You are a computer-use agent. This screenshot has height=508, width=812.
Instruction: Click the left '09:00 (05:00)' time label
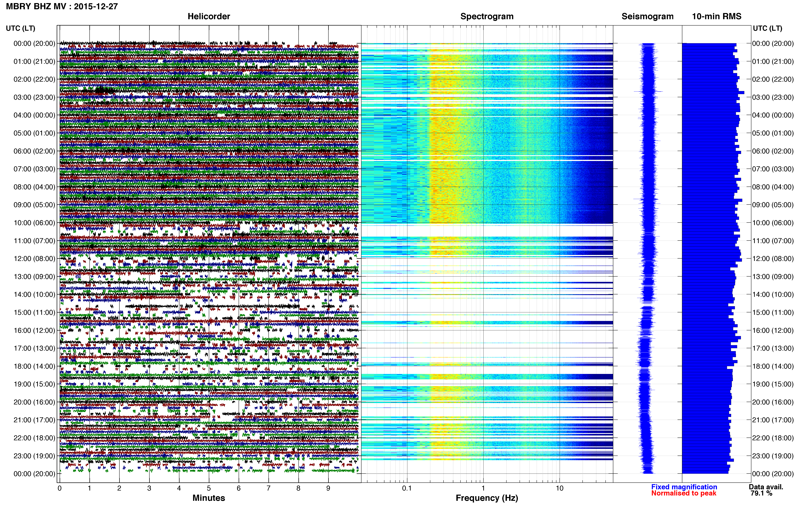pyautogui.click(x=34, y=205)
